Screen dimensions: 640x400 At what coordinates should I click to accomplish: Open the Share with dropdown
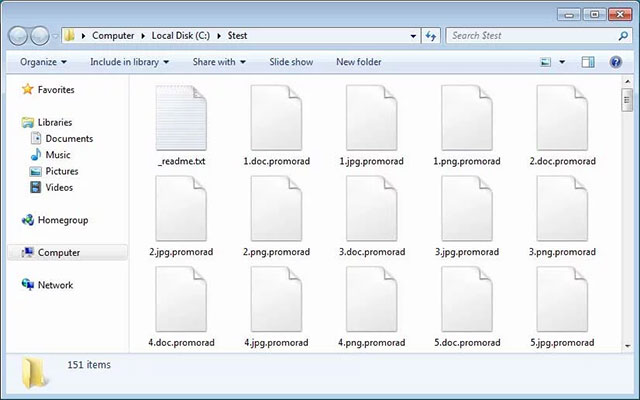[219, 62]
